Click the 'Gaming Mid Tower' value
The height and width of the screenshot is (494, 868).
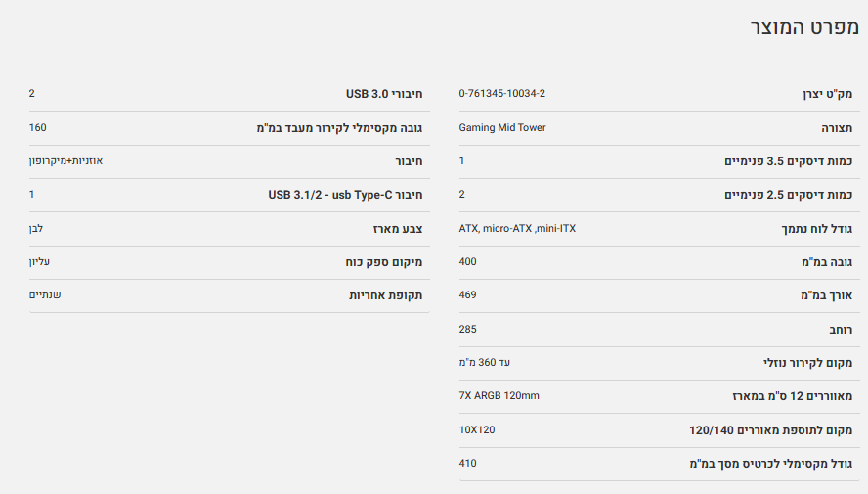(502, 127)
